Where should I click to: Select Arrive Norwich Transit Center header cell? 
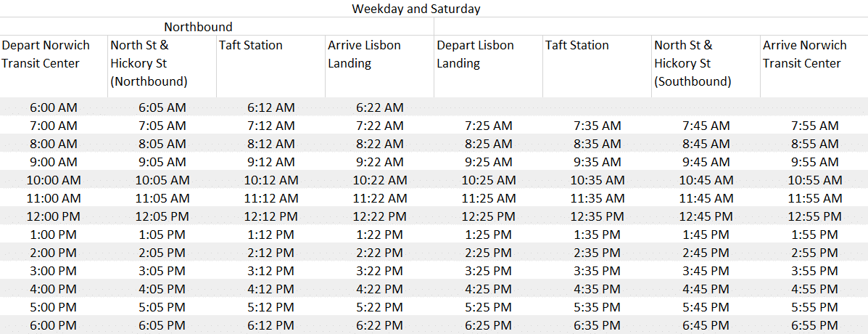pyautogui.click(x=814, y=67)
